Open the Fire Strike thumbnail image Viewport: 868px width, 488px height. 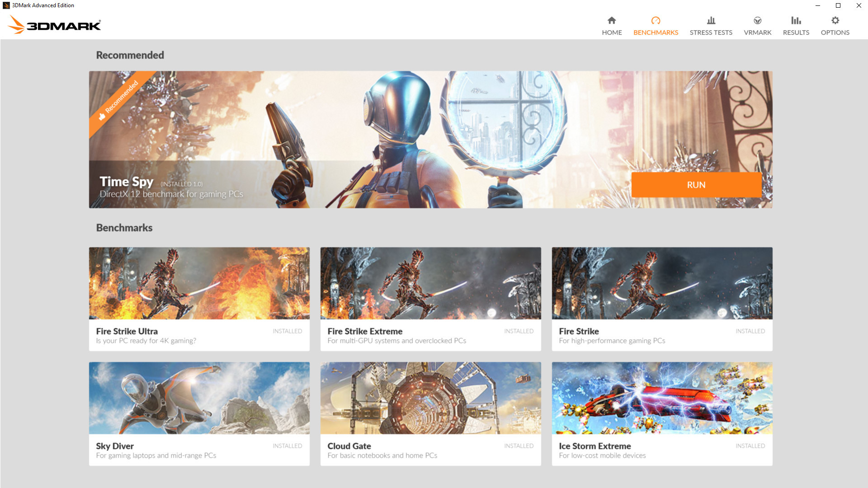[x=662, y=283]
